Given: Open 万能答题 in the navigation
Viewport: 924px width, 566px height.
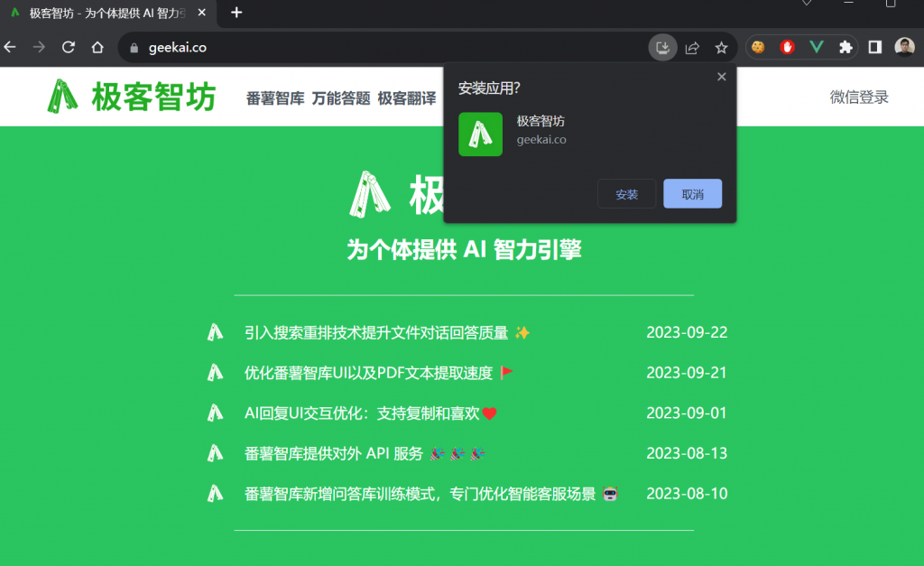Looking at the screenshot, I should click(x=340, y=97).
